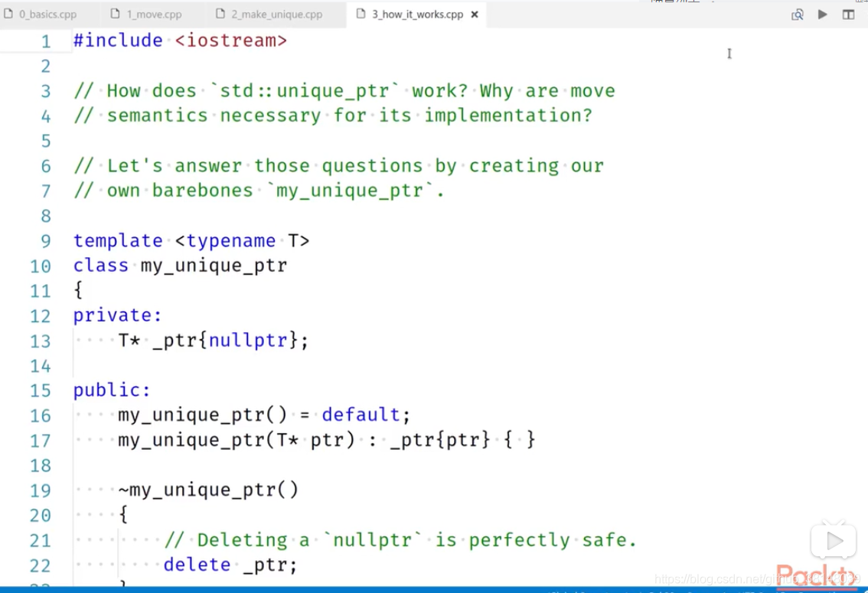Click the 'template' keyword on line 9
Viewport: 868px width, 593px height.
coord(118,240)
